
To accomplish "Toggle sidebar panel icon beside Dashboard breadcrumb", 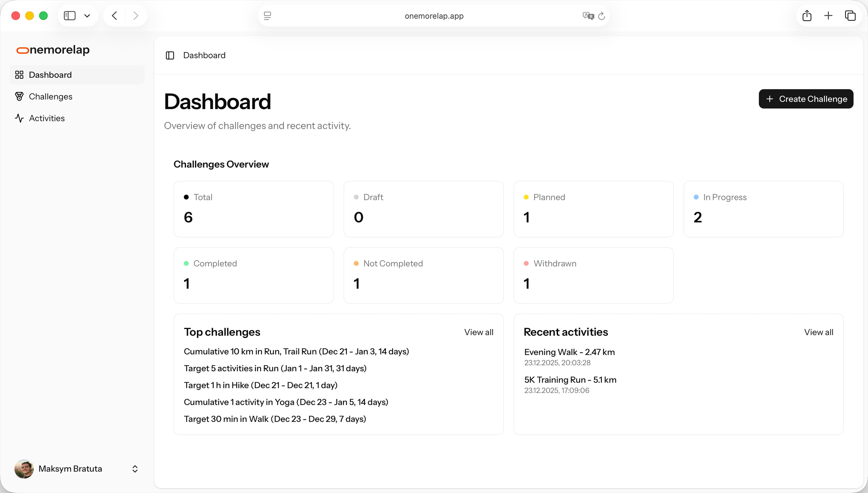I will point(170,55).
